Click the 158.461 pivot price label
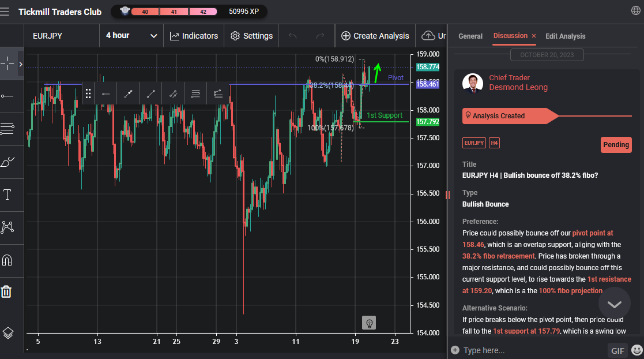This screenshot has height=359, width=644. point(428,84)
